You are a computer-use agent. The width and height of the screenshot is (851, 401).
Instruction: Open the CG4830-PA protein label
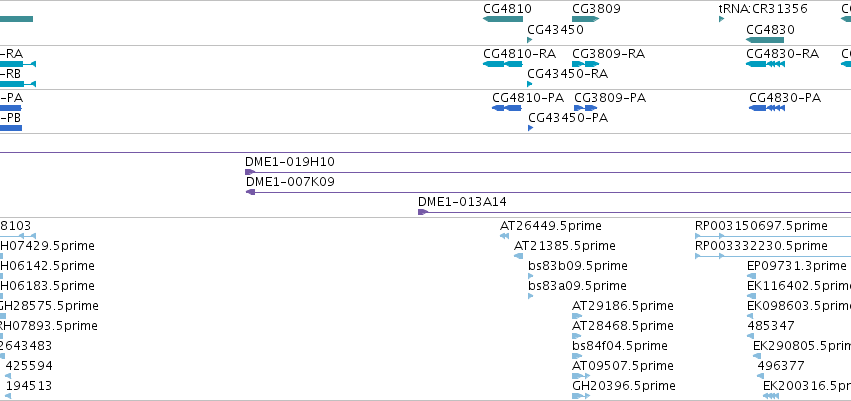pos(785,98)
